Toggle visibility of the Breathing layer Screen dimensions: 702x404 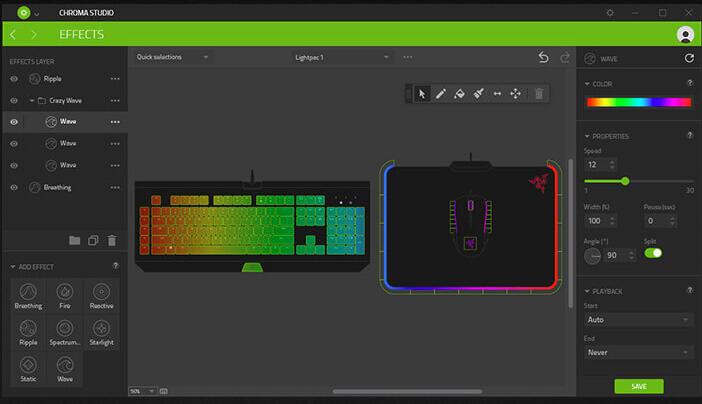pyautogui.click(x=14, y=187)
